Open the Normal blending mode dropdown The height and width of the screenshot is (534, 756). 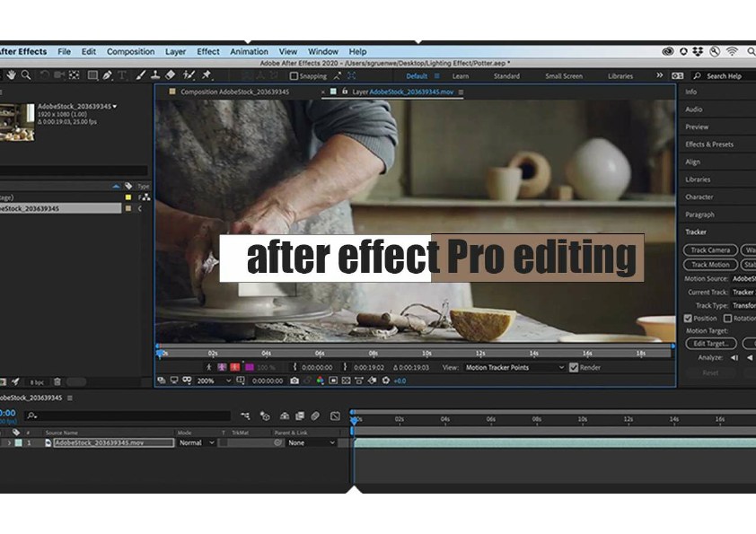197,442
